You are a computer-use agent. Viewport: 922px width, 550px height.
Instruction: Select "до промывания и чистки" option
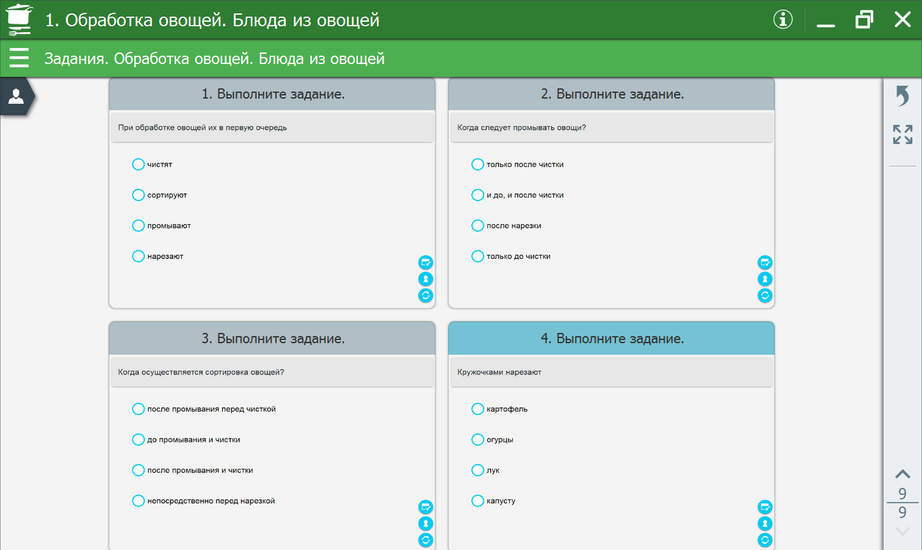point(138,439)
